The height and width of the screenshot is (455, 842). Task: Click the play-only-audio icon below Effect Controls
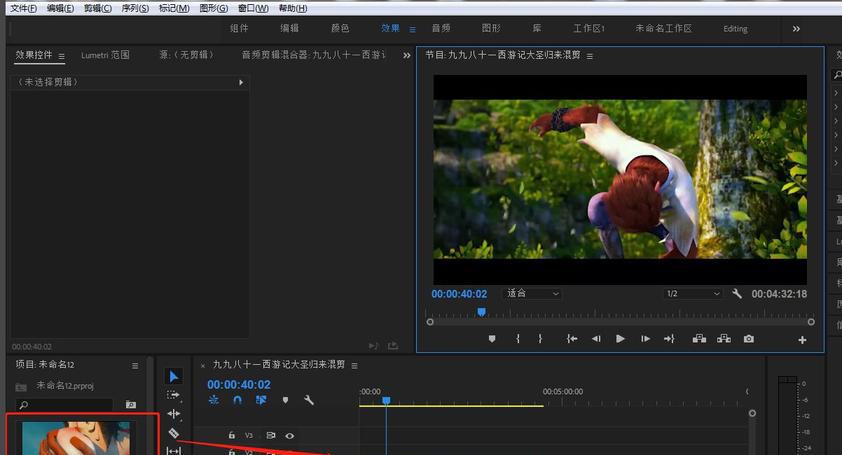point(373,346)
